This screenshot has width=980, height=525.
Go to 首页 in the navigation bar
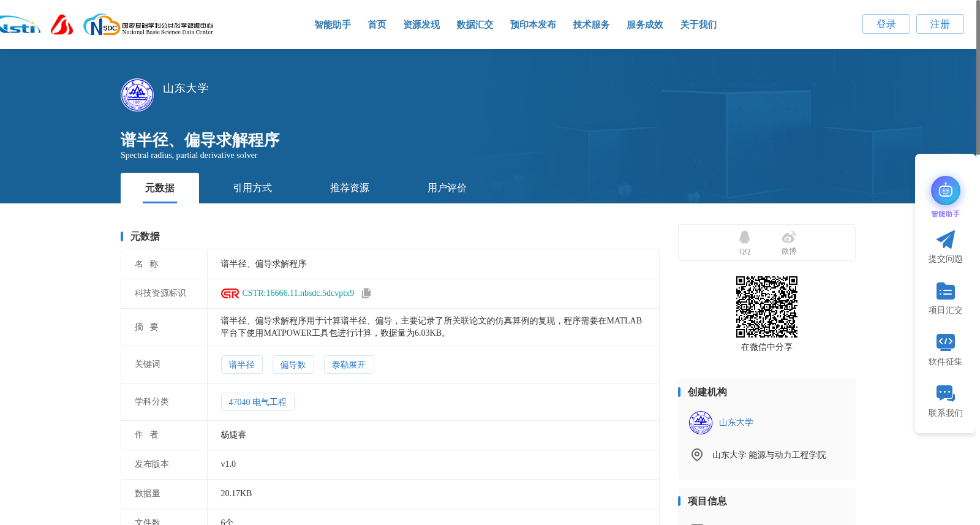coord(377,25)
